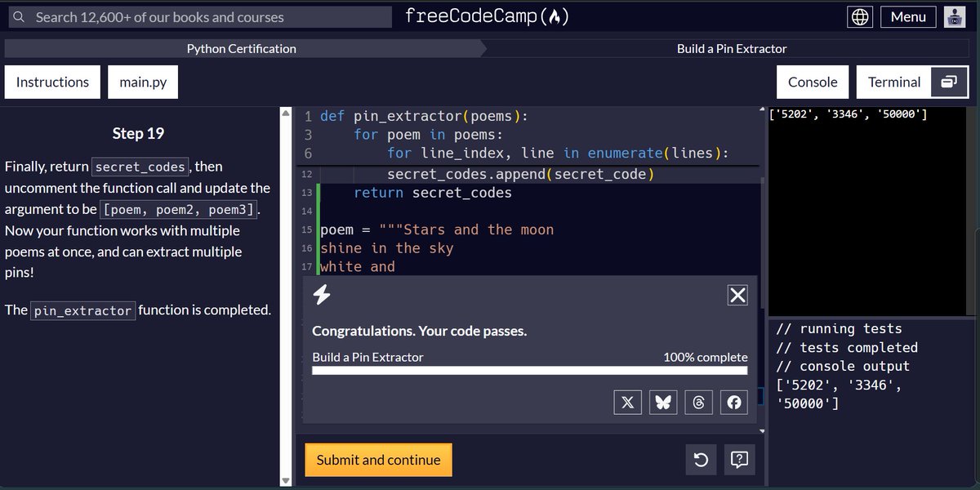
Task: Click the instructions scrollbar down arrow
Action: [285, 481]
